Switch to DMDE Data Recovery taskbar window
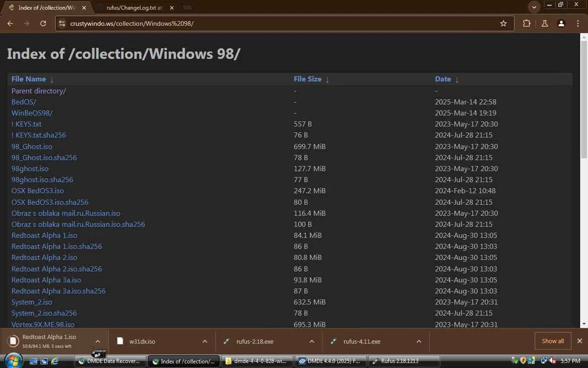Image resolution: width=588 pixels, height=368 pixels. click(x=110, y=361)
